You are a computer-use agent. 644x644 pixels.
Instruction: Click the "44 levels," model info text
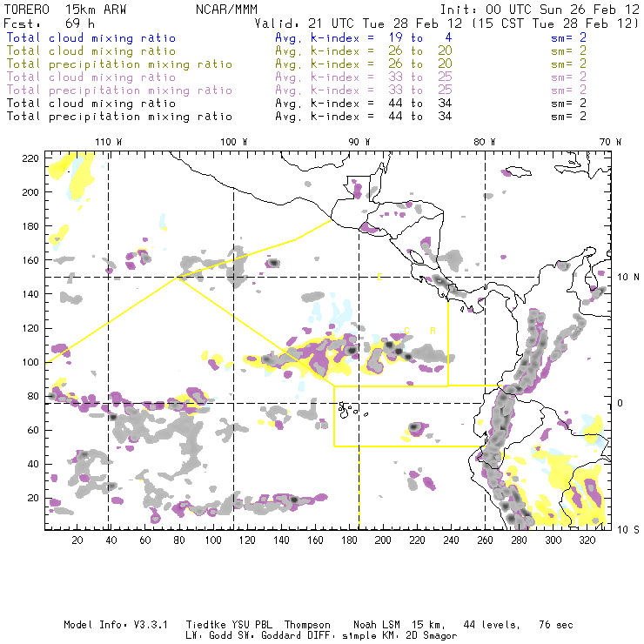point(492,625)
